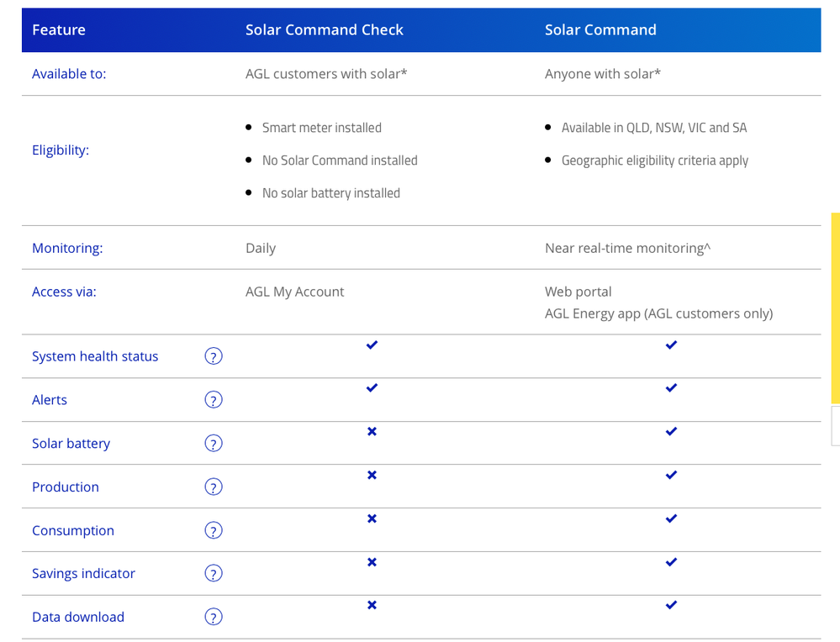
Task: Open the Alerts help tooltip icon
Action: (214, 400)
